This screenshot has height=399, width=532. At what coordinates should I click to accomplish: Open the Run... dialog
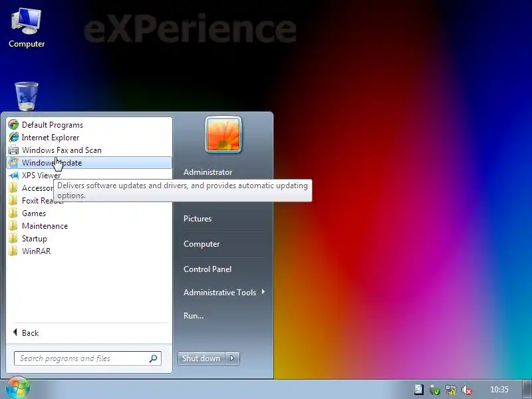tap(194, 315)
